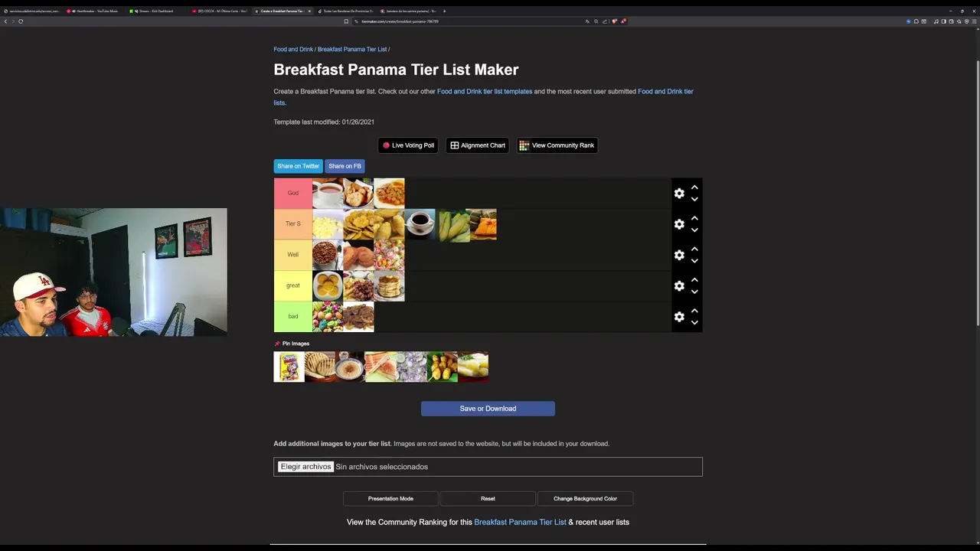This screenshot has height=551, width=980.
Task: Reload the page
Action: [x=21, y=21]
